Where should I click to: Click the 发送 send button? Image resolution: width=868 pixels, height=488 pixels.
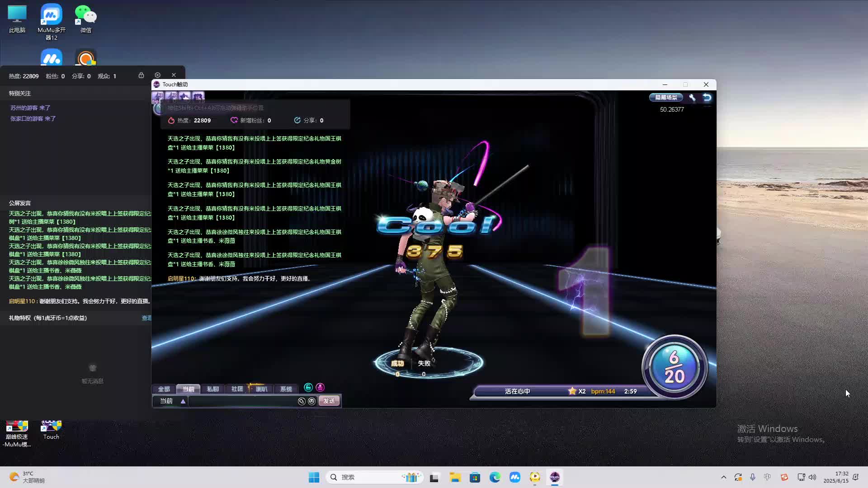329,401
